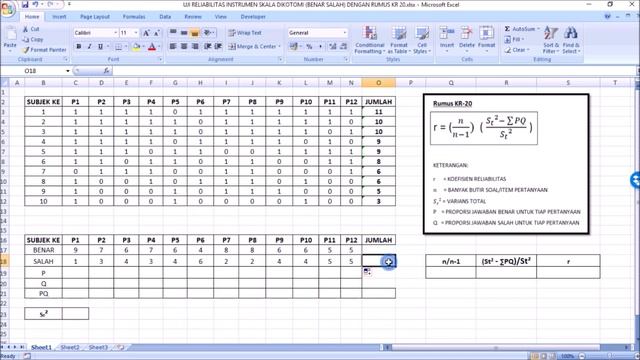Switch to Sheet2 tab
This screenshot has height=360, width=640.
70,347
